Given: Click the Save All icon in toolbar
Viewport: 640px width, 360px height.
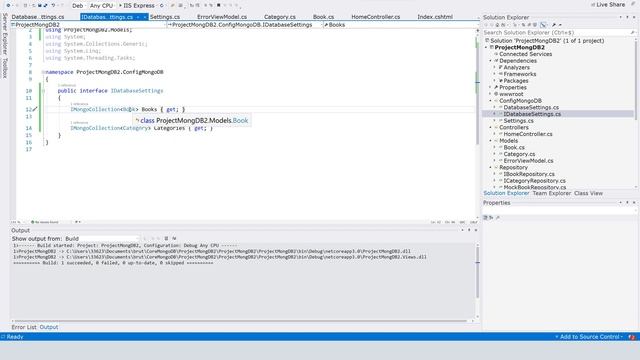Looking at the screenshot, I should [x=45, y=5].
